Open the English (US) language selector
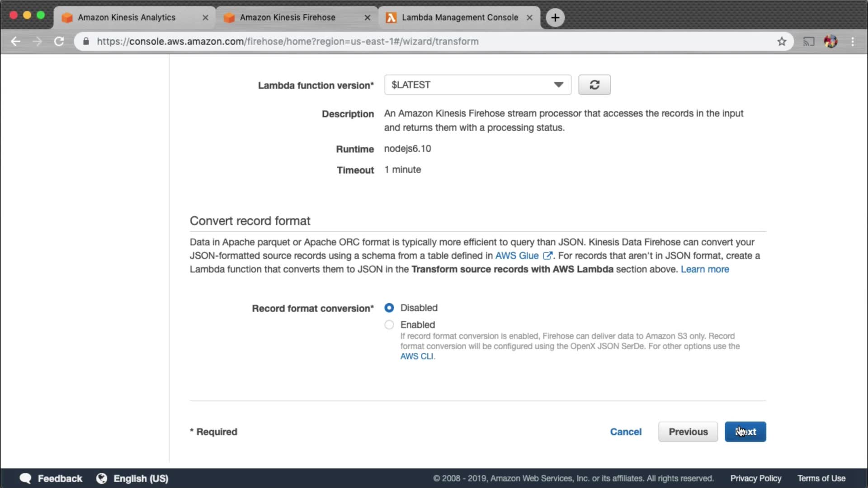 click(x=140, y=479)
